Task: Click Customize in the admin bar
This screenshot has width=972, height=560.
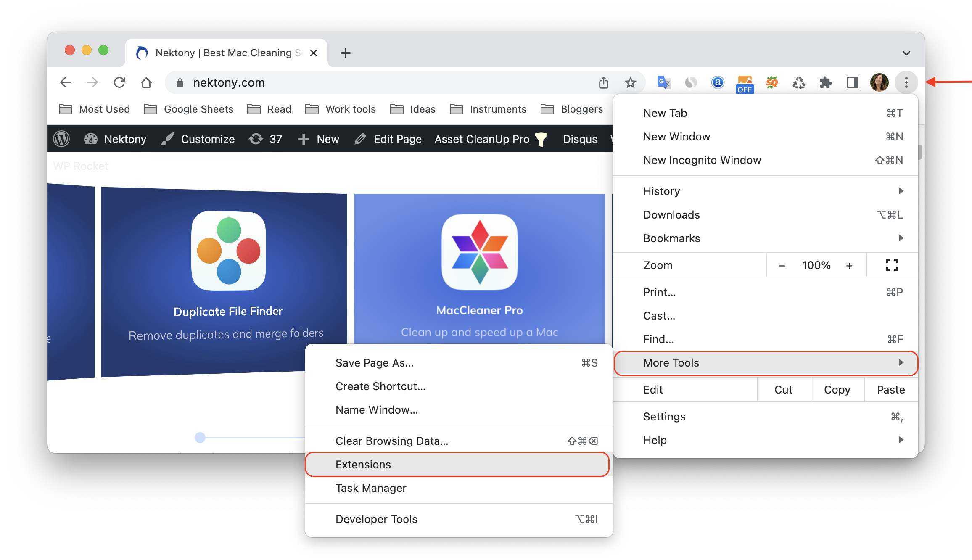Action: point(198,139)
